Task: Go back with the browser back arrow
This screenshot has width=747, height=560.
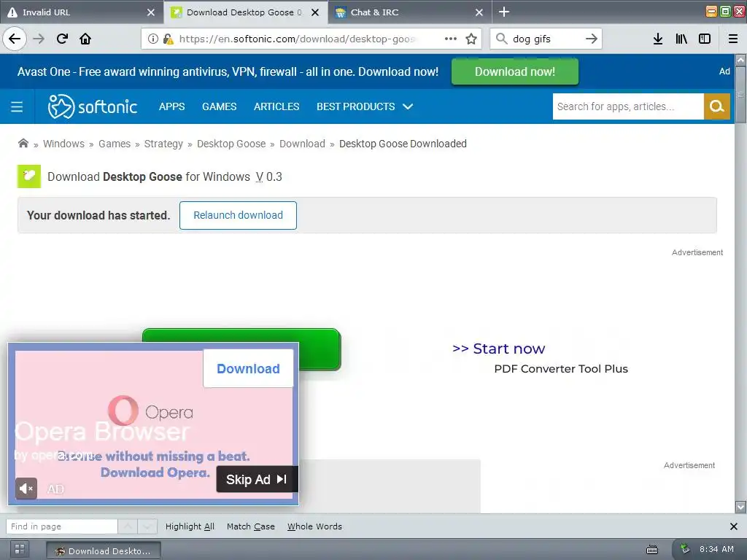Action: 15,39
